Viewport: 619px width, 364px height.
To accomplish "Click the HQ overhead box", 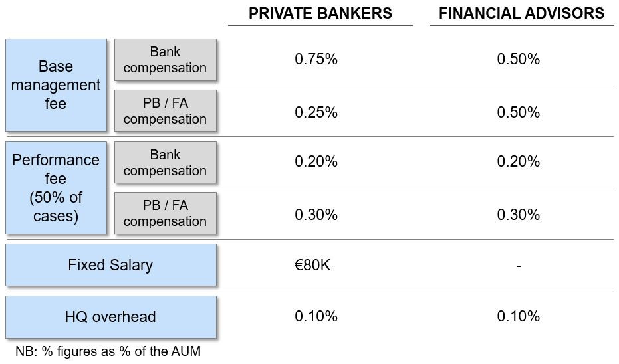I will [110, 317].
